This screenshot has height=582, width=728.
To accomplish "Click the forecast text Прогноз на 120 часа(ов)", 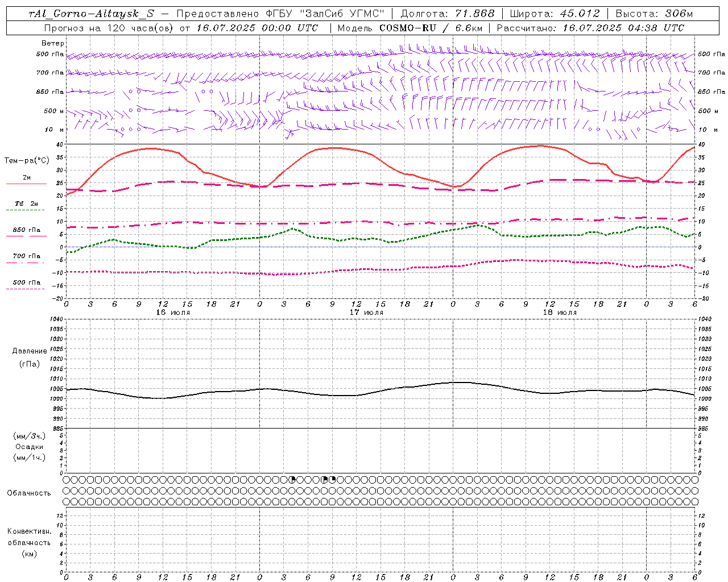I will point(109,28).
